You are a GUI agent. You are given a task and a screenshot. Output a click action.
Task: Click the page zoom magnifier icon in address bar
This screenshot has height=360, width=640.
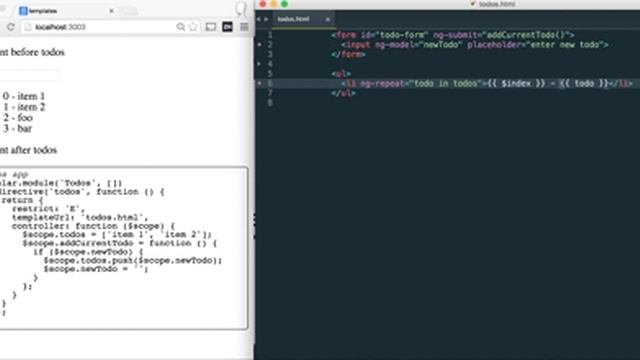tap(180, 27)
